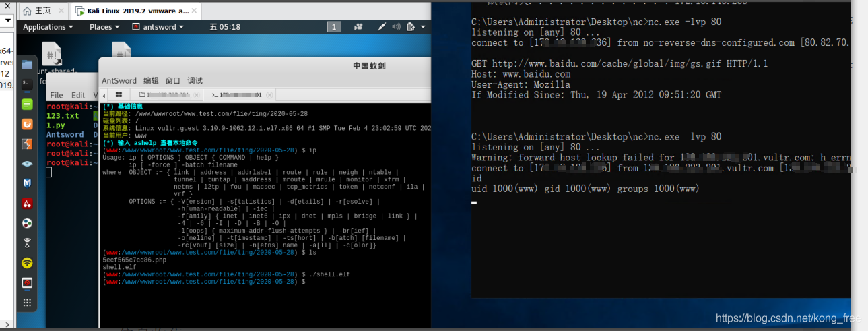The height and width of the screenshot is (331, 868).
Task: Expand the system menu arrow in top bar
Action: [x=424, y=27]
